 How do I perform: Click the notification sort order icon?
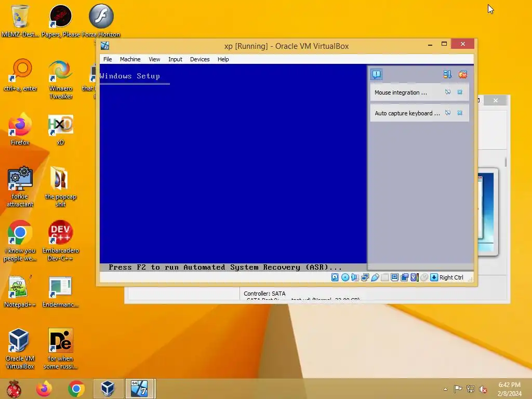[x=447, y=74]
